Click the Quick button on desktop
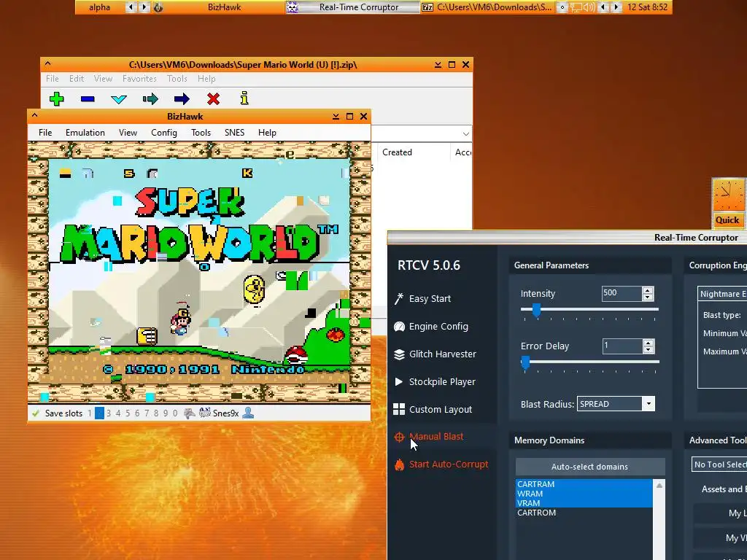 click(727, 220)
